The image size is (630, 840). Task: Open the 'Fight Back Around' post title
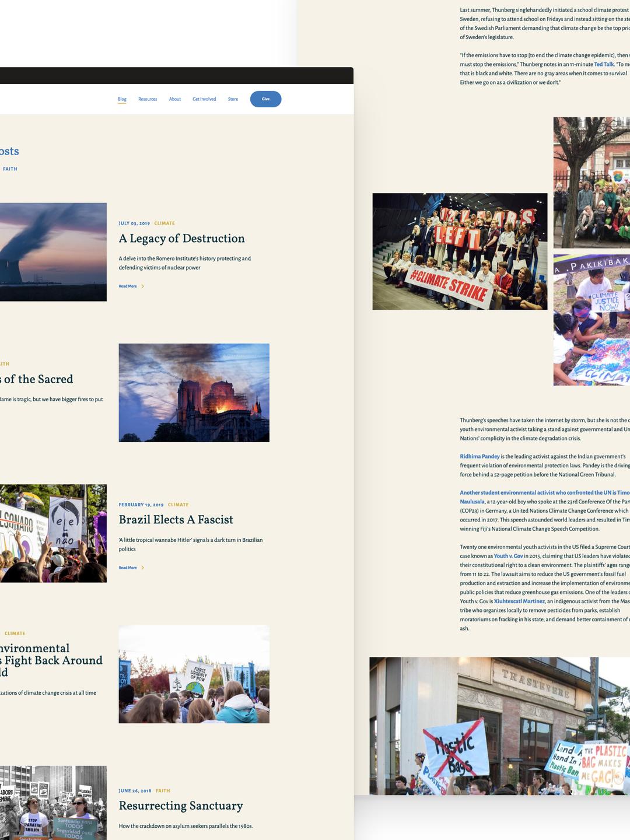51,660
